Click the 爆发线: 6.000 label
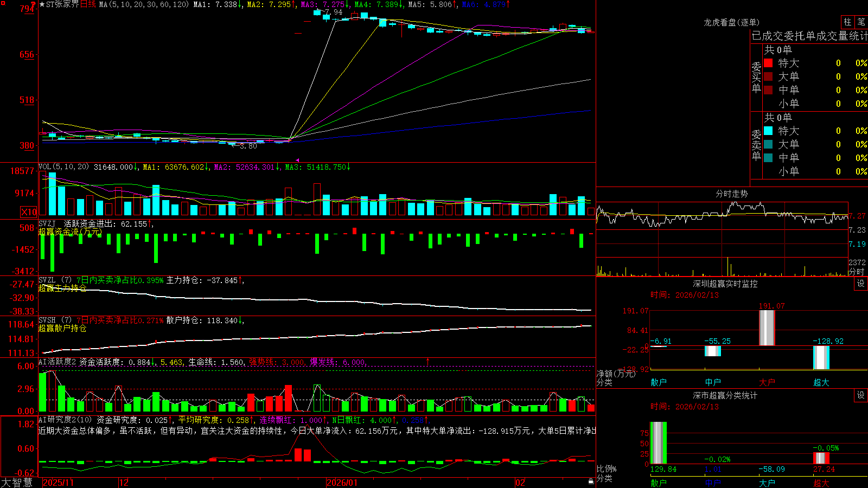868x488 pixels. pos(337,362)
